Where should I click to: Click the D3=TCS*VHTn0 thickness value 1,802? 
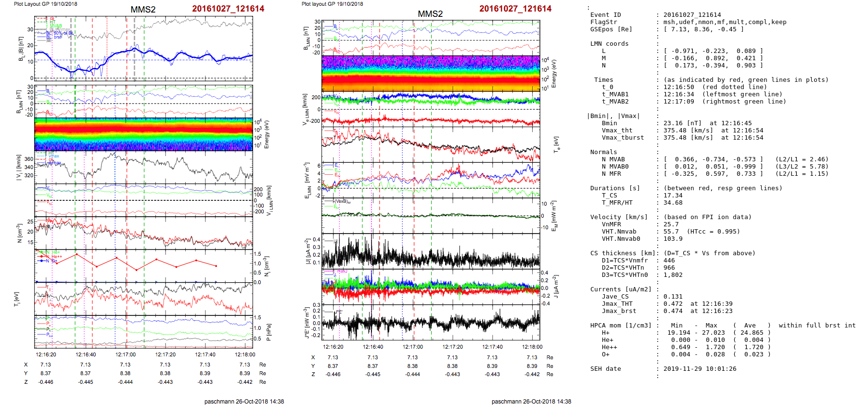pyautogui.click(x=673, y=275)
